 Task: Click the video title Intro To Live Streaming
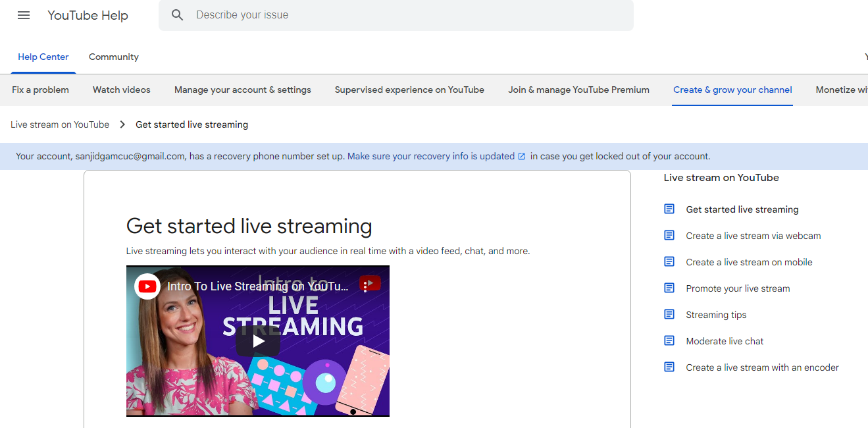point(258,286)
